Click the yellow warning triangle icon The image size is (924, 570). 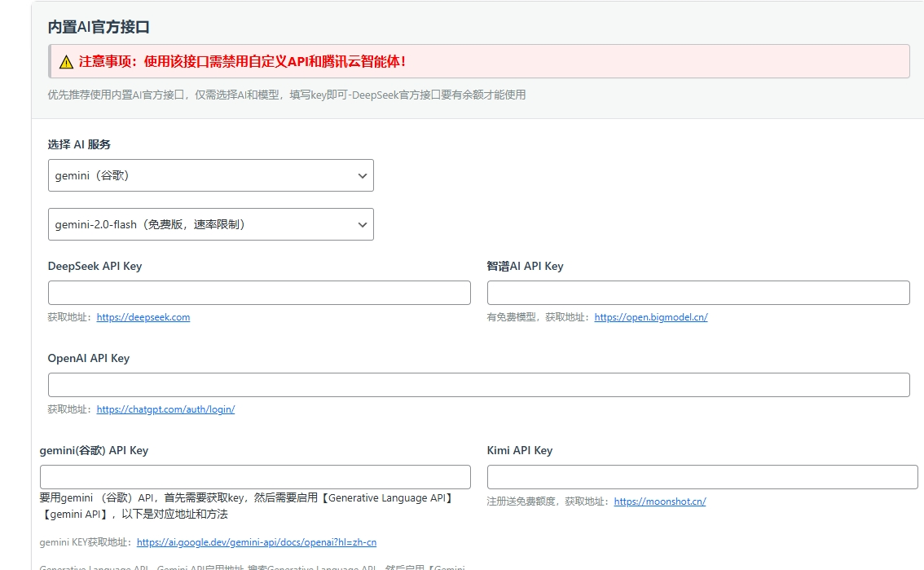66,62
